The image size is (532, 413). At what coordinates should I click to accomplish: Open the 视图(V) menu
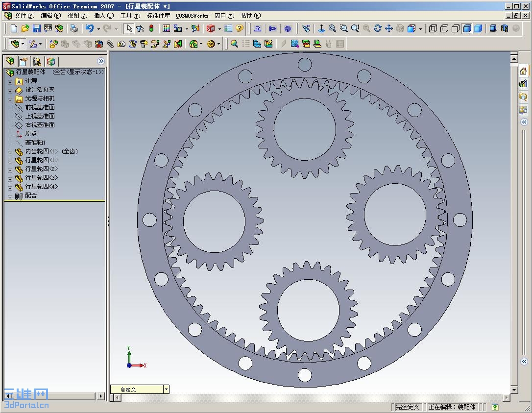[x=77, y=16]
